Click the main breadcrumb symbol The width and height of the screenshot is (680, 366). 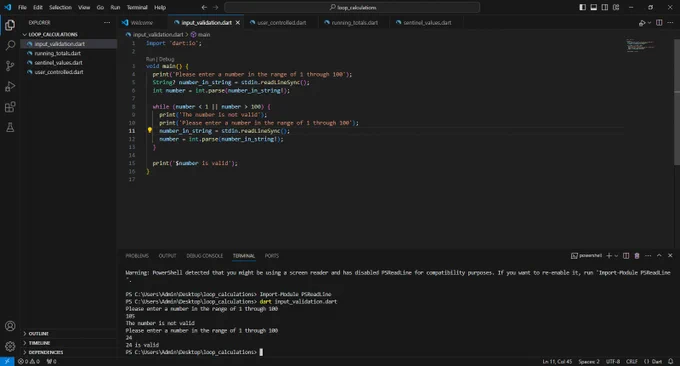click(x=200, y=34)
